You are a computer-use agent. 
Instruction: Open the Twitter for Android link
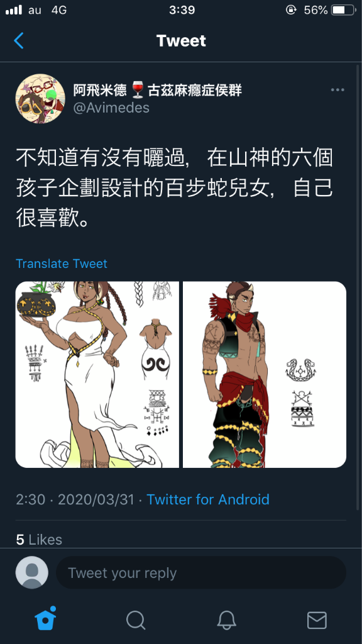(208, 499)
